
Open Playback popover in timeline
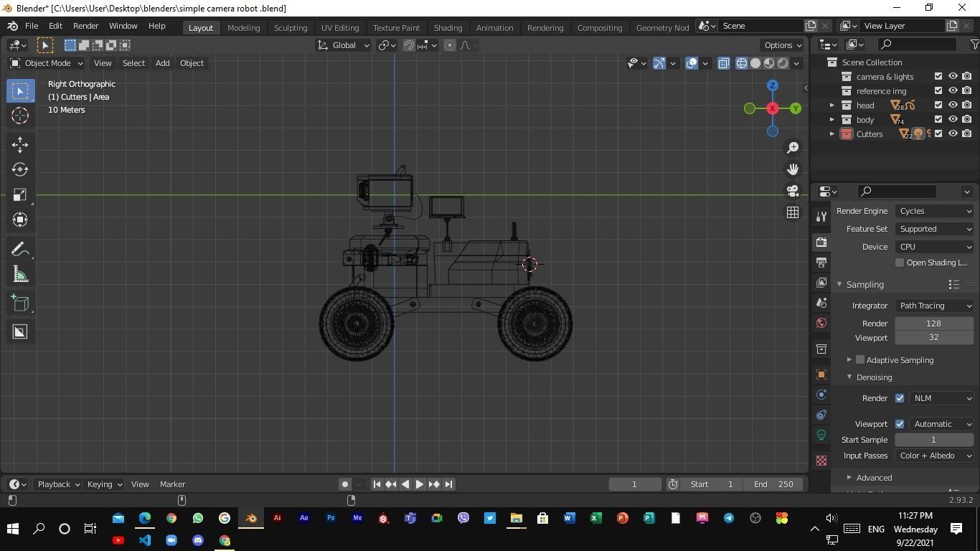pos(58,484)
